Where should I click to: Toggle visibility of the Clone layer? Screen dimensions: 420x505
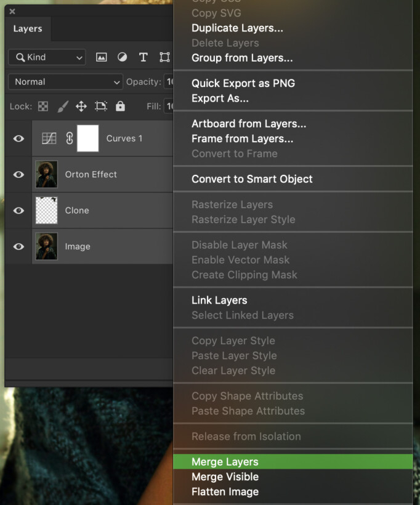[18, 210]
